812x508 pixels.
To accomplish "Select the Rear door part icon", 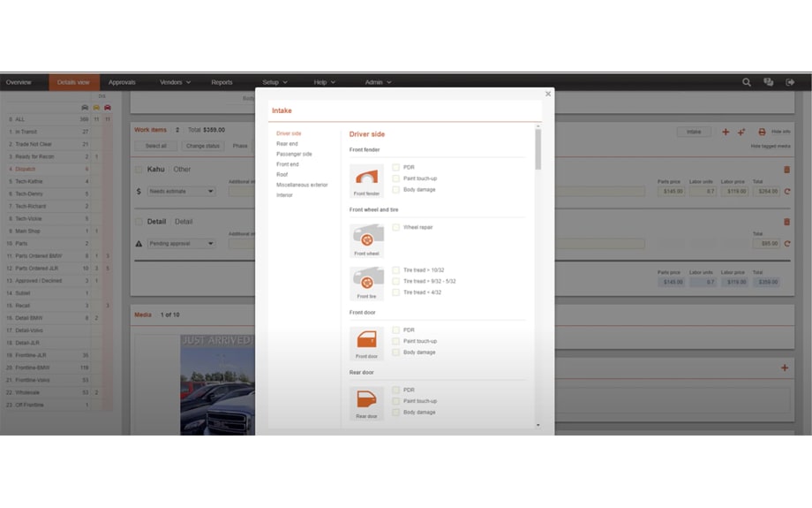I will [366, 401].
